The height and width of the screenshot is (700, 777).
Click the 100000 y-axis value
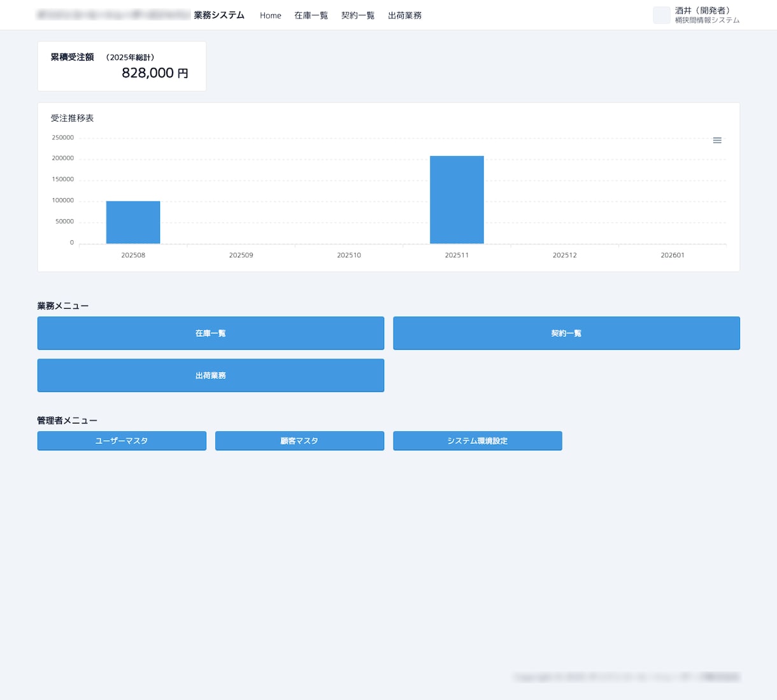click(x=63, y=200)
